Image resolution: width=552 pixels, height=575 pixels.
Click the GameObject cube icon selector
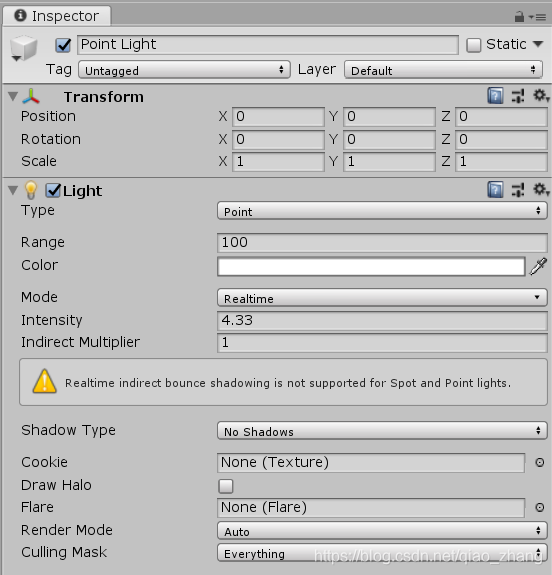[x=23, y=48]
